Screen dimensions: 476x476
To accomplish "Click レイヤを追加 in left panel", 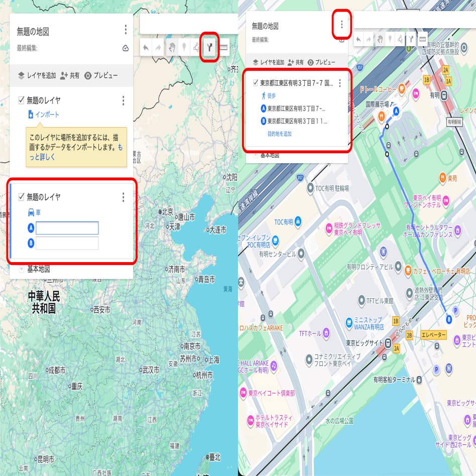I will (x=37, y=75).
